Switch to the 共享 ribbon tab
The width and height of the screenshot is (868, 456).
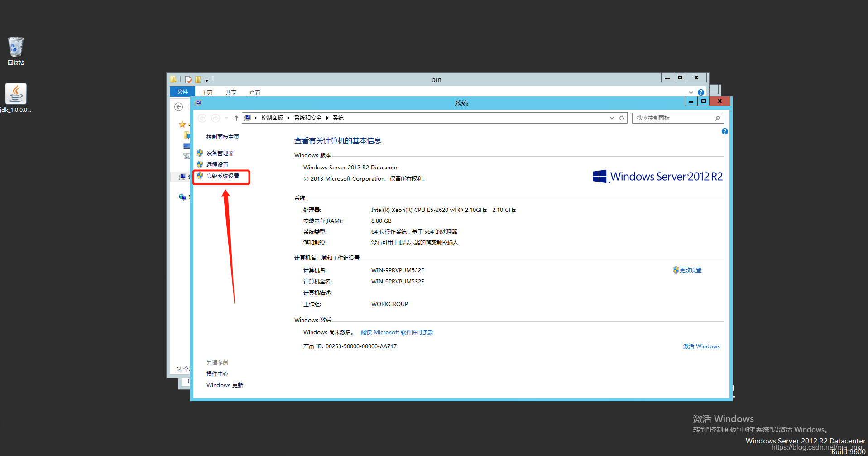pos(231,92)
